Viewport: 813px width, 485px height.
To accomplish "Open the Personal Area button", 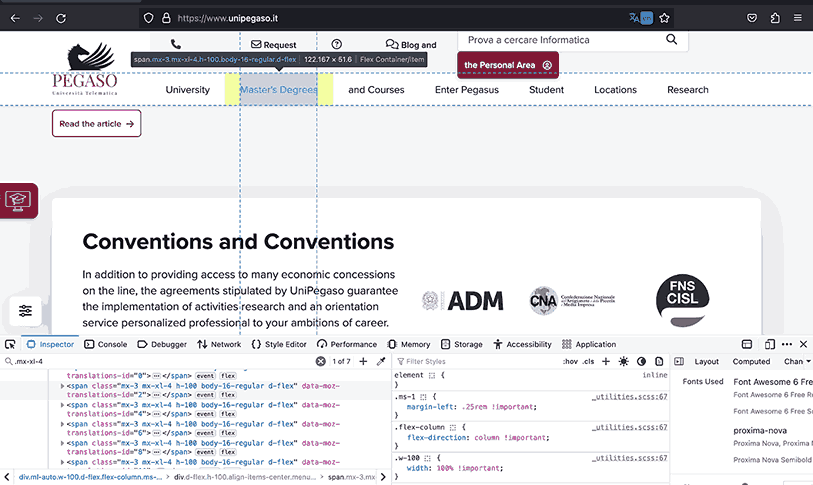I will point(508,65).
